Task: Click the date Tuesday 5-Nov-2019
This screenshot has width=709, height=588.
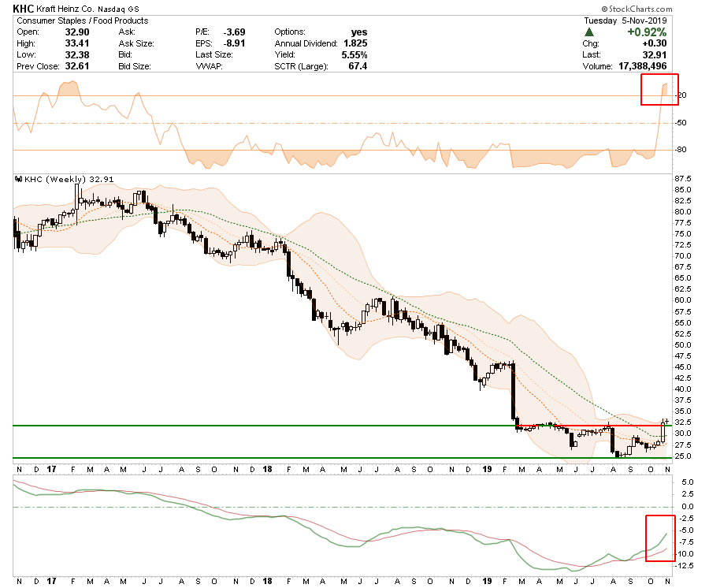Action: pyautogui.click(x=625, y=20)
